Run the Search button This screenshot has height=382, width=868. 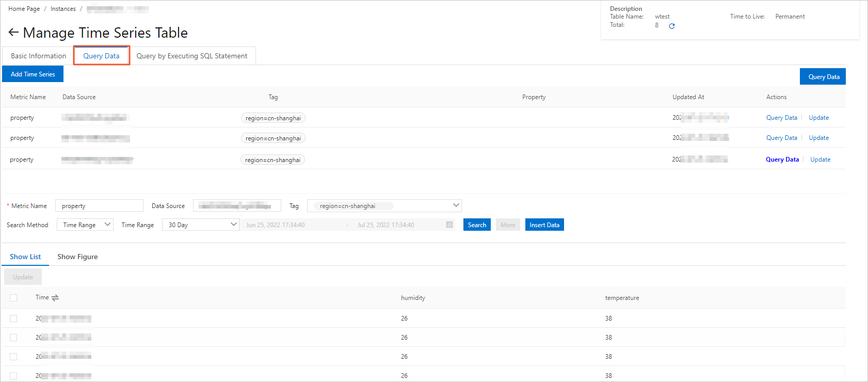point(477,225)
